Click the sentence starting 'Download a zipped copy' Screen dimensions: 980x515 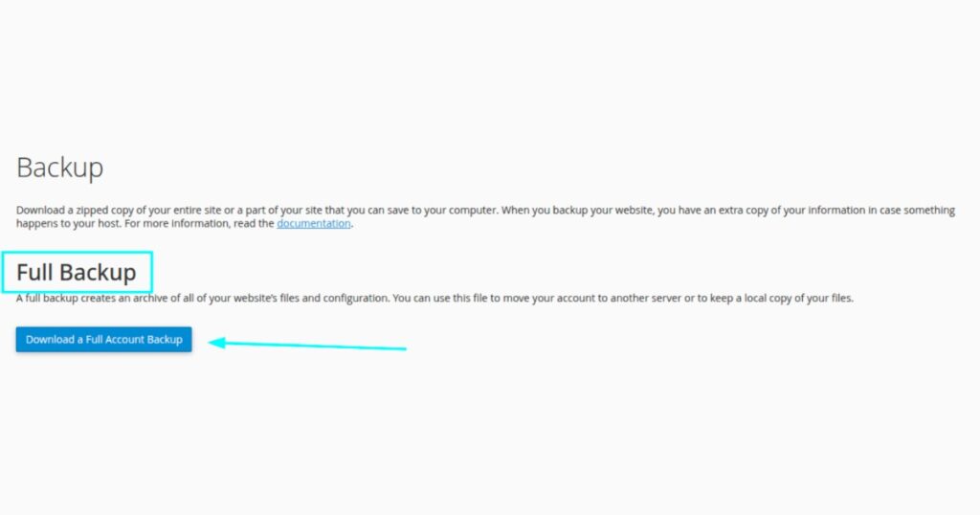(x=258, y=210)
